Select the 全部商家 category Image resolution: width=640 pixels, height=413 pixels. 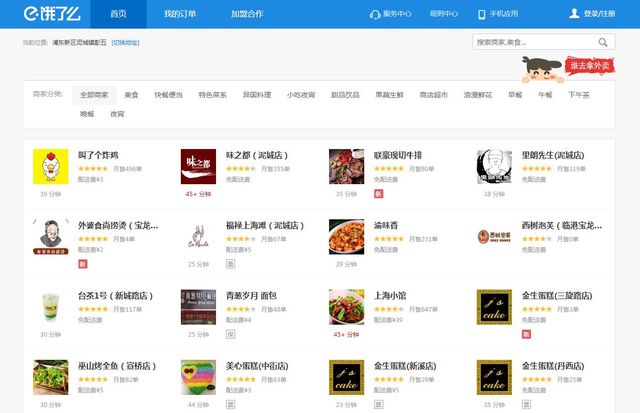tap(94, 95)
